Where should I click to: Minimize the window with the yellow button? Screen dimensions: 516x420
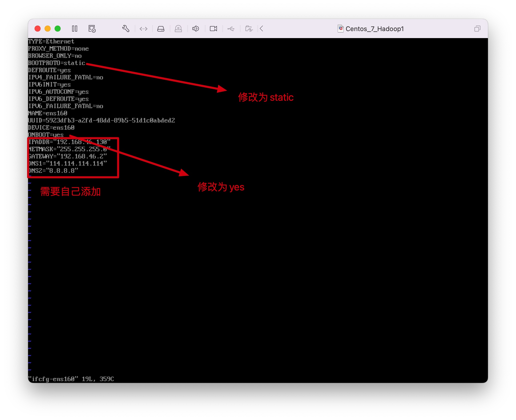coord(48,29)
